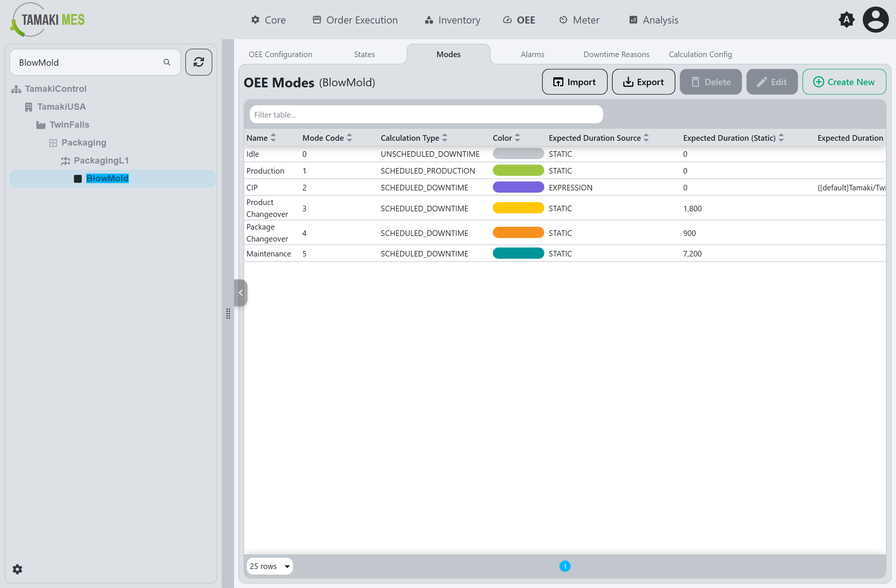Click the search magnifier icon
This screenshot has width=896, height=588.
tap(167, 62)
